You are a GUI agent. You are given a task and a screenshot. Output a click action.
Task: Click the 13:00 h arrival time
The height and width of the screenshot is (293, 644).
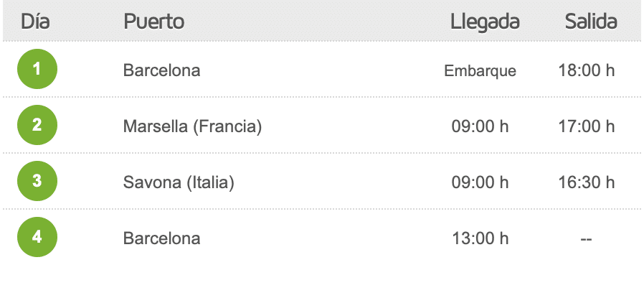pyautogui.click(x=480, y=238)
